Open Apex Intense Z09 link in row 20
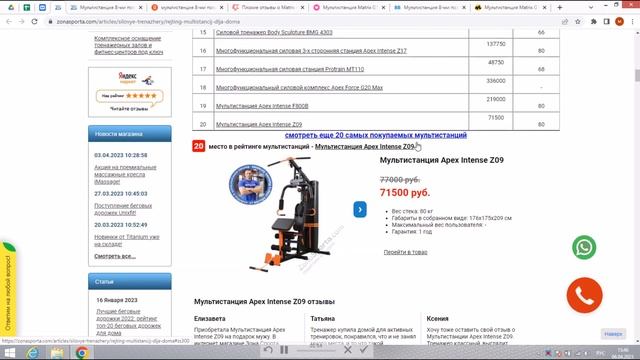The width and height of the screenshot is (640, 360). [259, 124]
